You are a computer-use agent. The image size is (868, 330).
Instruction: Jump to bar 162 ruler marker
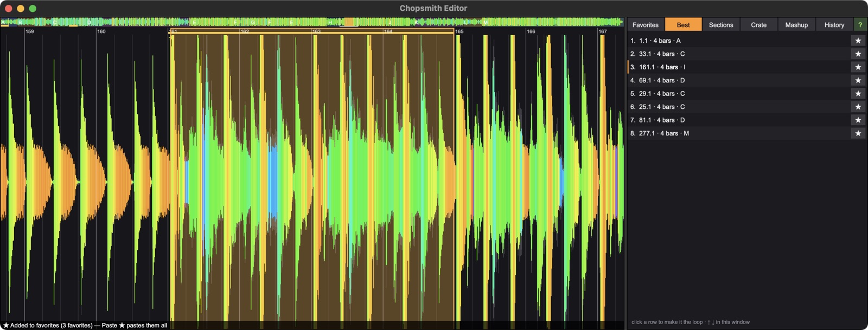(245, 31)
